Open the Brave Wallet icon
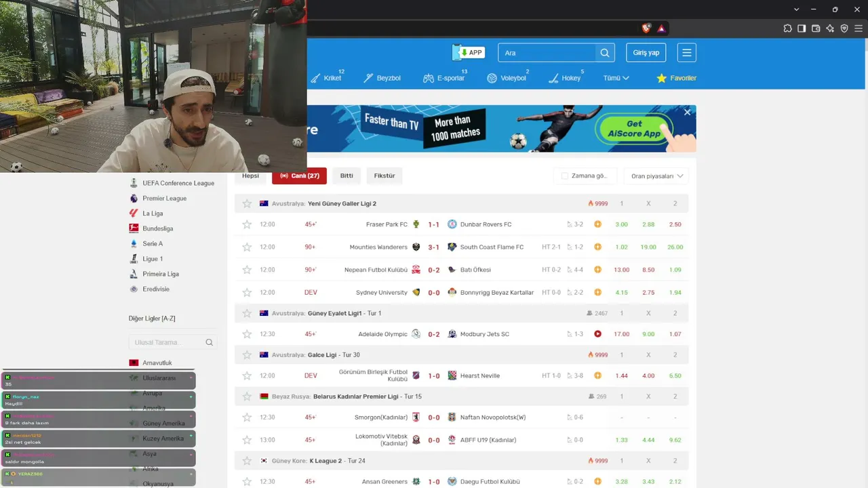 coord(816,28)
